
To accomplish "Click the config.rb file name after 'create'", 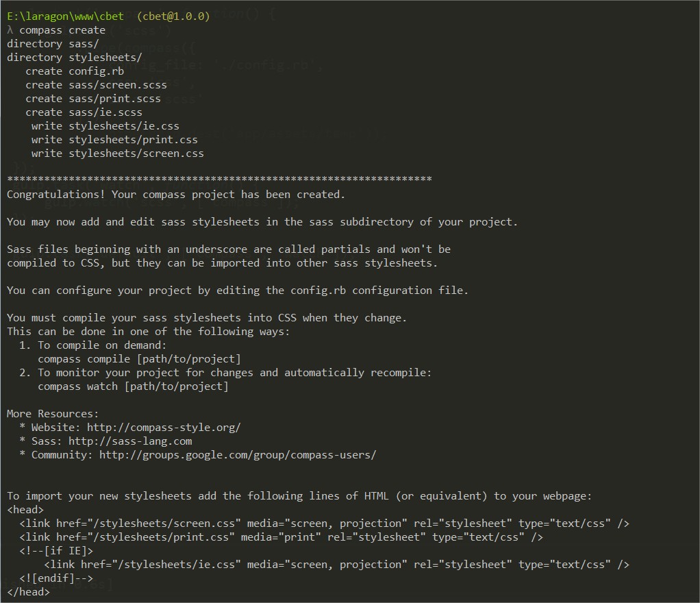I will pyautogui.click(x=97, y=71).
